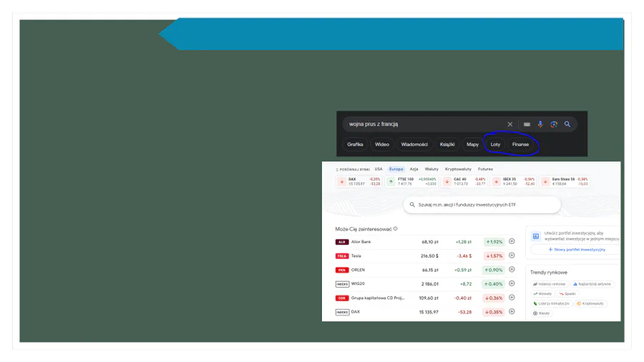This screenshot has height=362, width=644.
Task: Click the magnifying glass search icon
Action: coord(567,124)
